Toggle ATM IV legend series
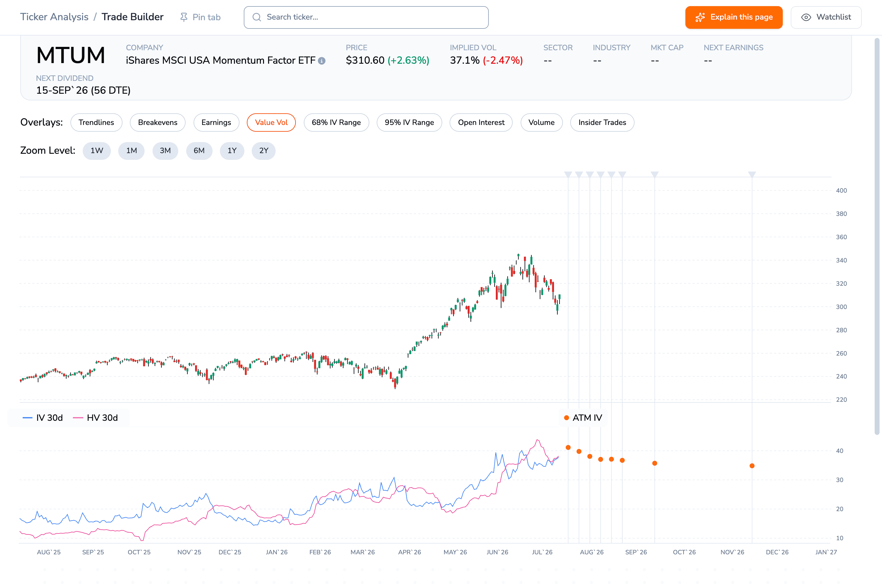Viewport: 882px width, 588px height. (583, 418)
